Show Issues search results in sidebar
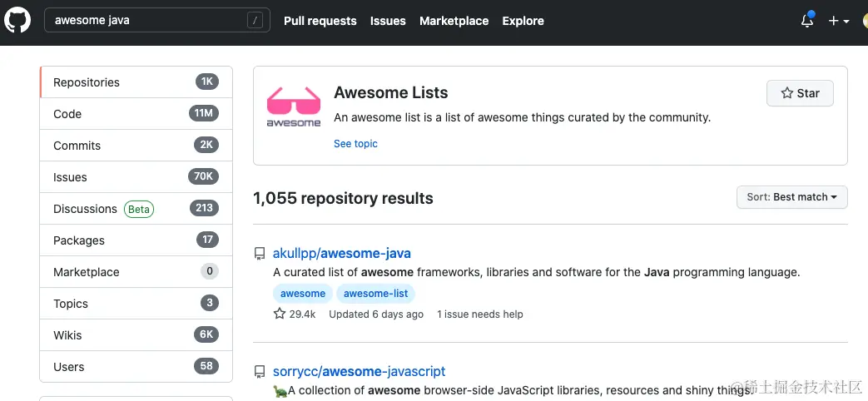Viewport: 868px width, 401px height. (70, 177)
